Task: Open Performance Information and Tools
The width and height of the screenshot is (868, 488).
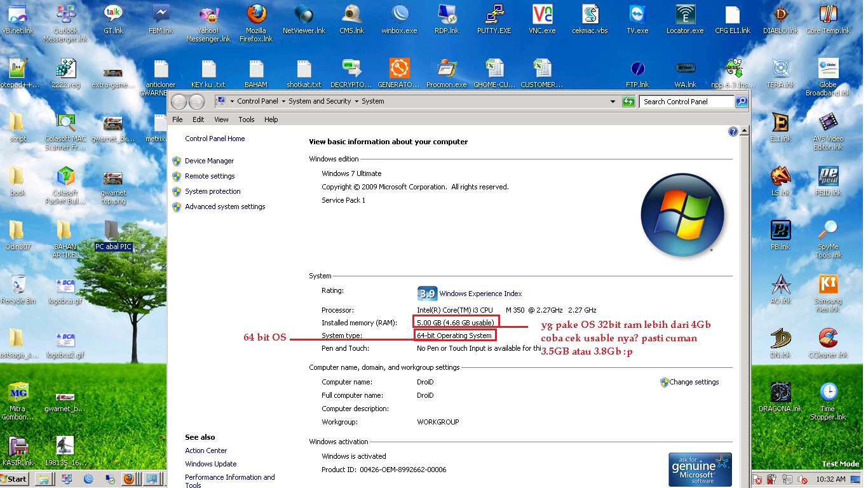Action: click(x=230, y=481)
